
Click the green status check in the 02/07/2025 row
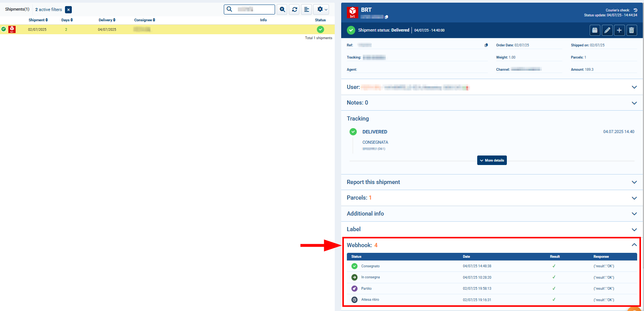point(4,29)
